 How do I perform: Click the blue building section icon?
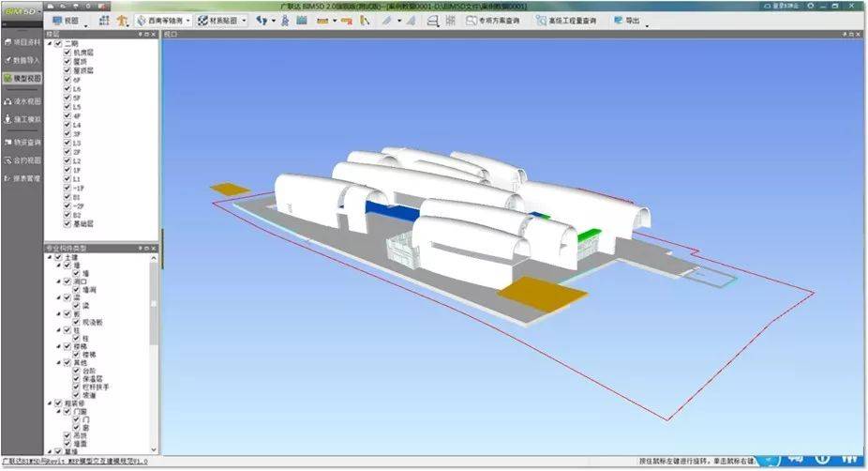pos(302,21)
